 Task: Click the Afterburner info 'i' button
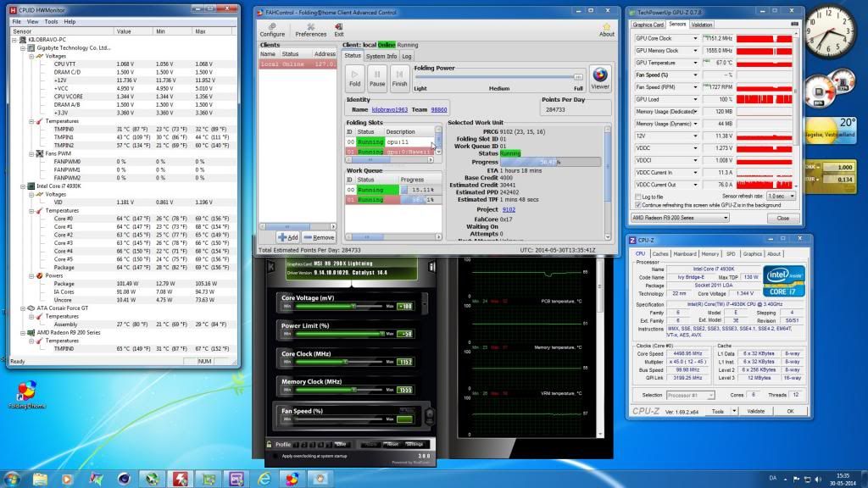(431, 267)
